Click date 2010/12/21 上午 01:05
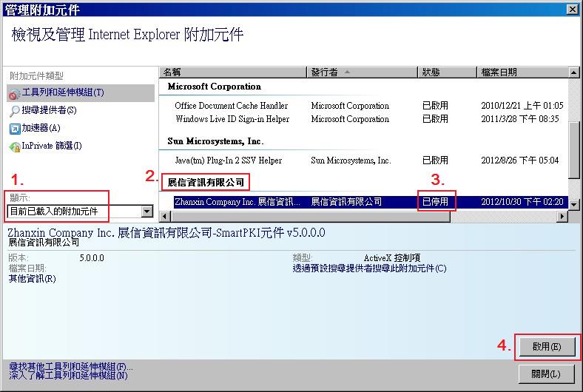The height and width of the screenshot is (392, 583). 522,106
